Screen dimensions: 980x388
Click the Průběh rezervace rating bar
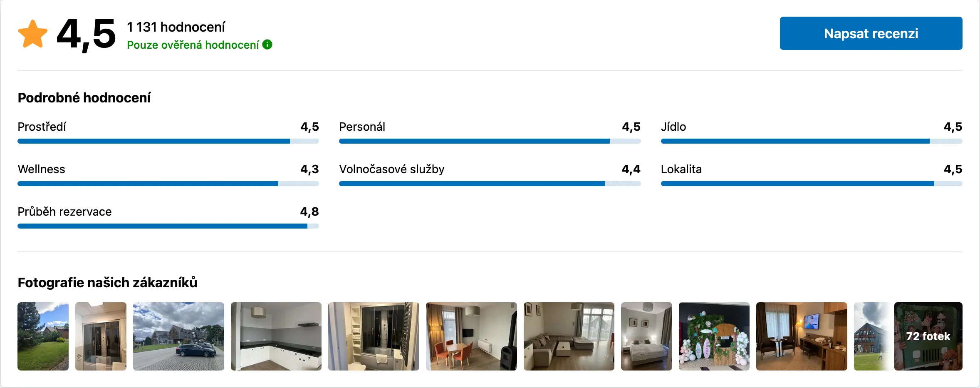pos(168,226)
